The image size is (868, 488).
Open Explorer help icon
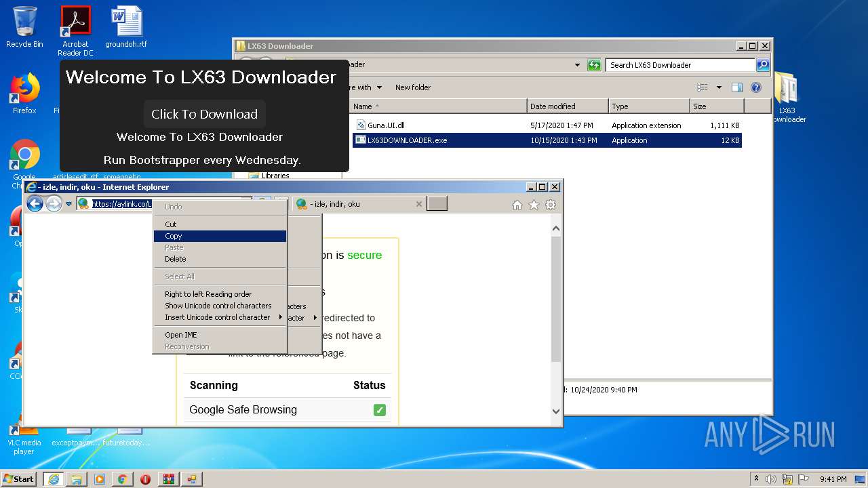click(x=756, y=87)
